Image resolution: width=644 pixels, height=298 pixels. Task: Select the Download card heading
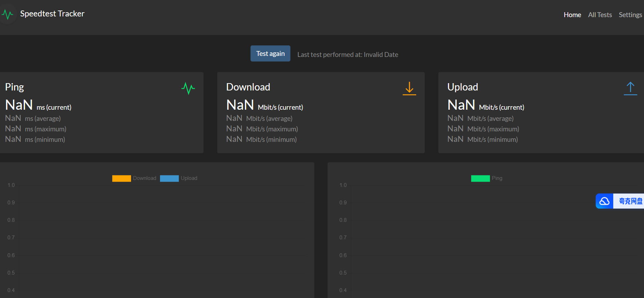(248, 87)
